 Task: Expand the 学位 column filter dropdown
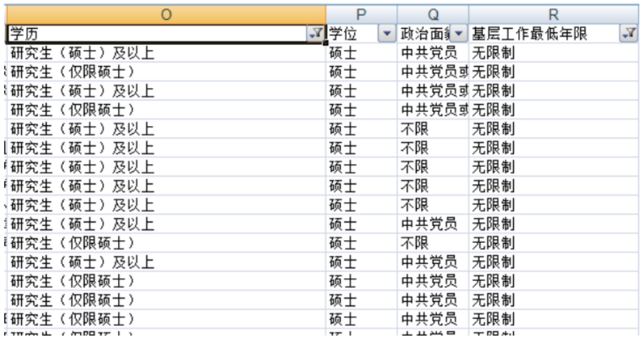[387, 33]
